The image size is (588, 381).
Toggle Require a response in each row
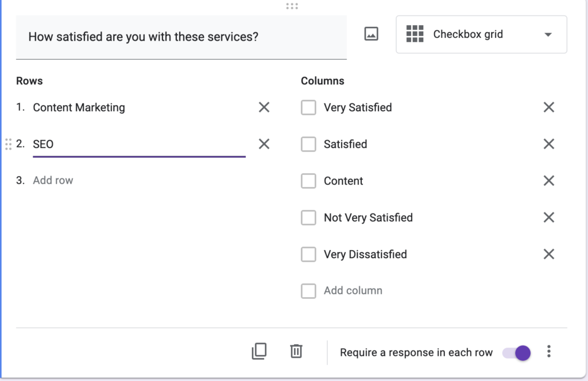click(516, 353)
